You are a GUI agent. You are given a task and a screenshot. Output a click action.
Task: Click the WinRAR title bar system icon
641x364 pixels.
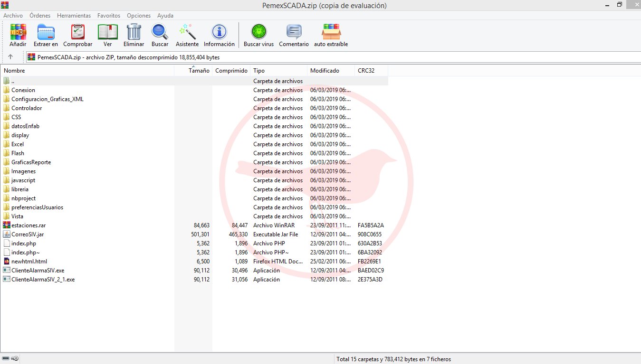tap(4, 5)
